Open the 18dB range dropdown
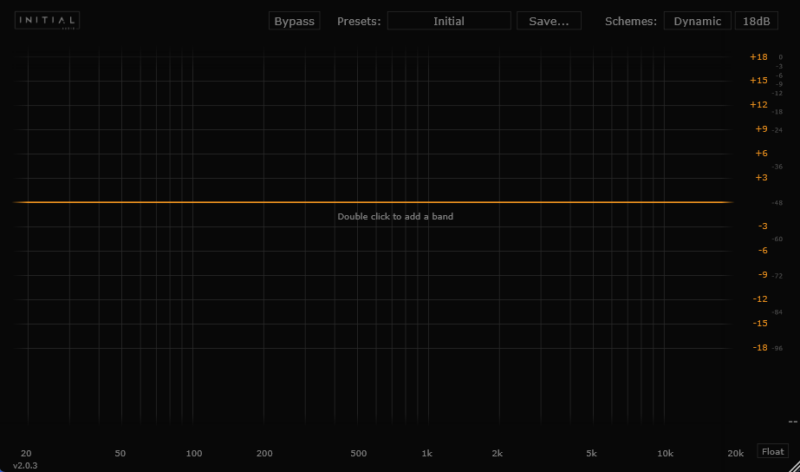Screen dimensions: 800x472 (x=757, y=21)
